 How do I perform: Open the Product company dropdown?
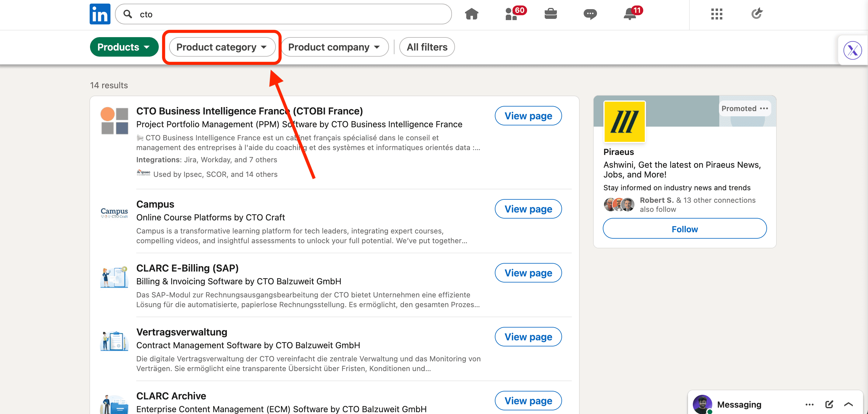[334, 47]
